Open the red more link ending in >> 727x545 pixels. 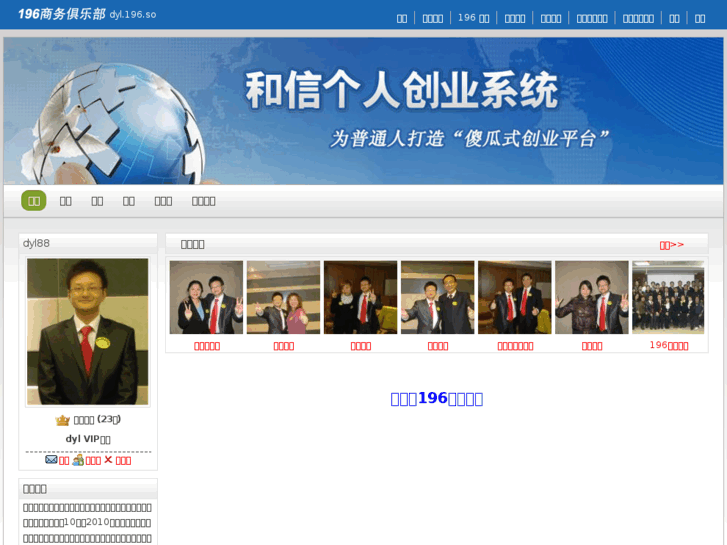[x=671, y=244]
